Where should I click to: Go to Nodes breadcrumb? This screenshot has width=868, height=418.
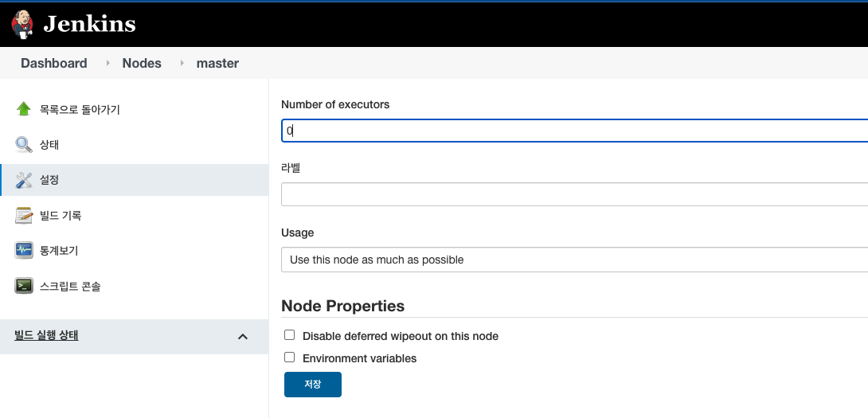pyautogui.click(x=142, y=63)
